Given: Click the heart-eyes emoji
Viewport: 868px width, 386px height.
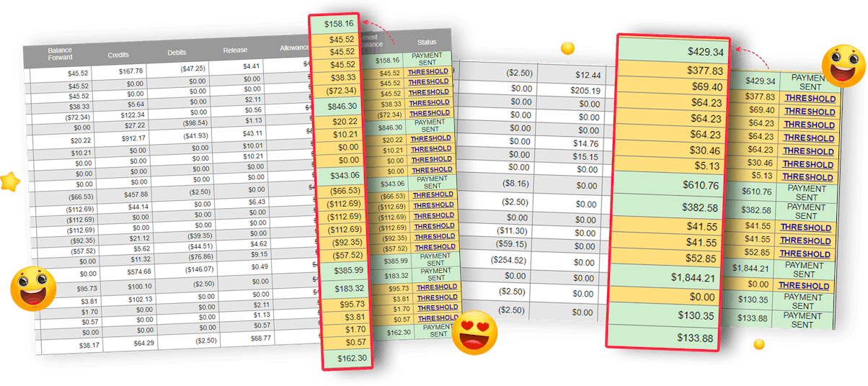Looking at the screenshot, I should [x=475, y=332].
